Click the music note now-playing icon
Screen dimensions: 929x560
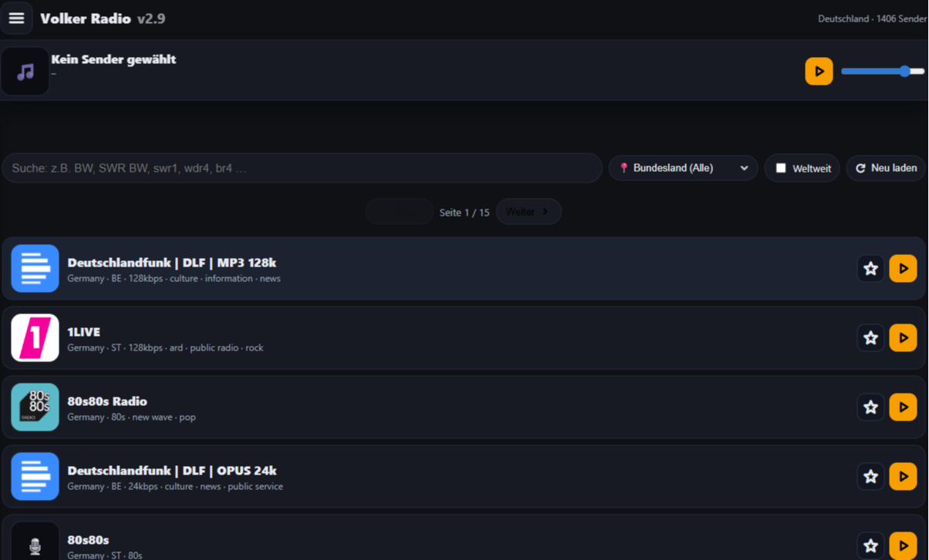click(25, 72)
